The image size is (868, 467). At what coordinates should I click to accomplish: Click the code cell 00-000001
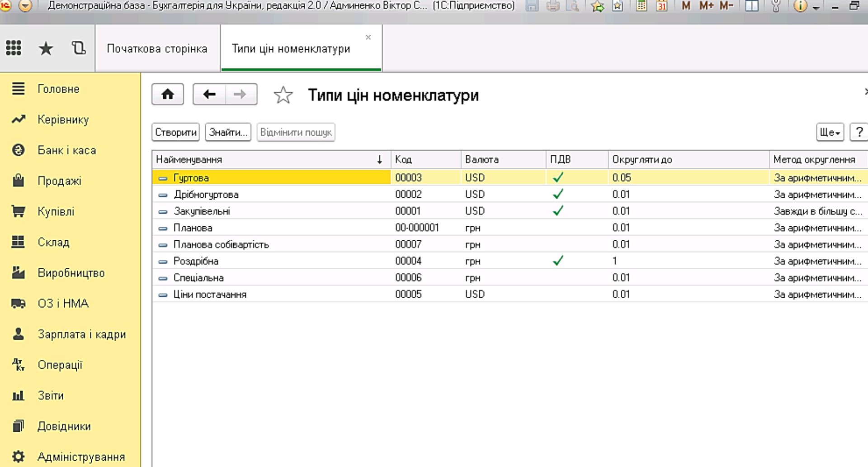point(426,228)
